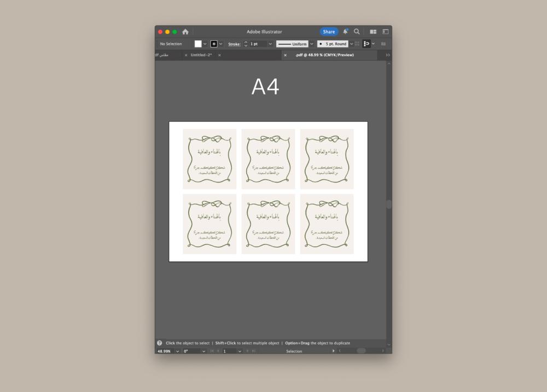Click the stroke color swatch
Screen dimensions: 547x392
[214, 44]
